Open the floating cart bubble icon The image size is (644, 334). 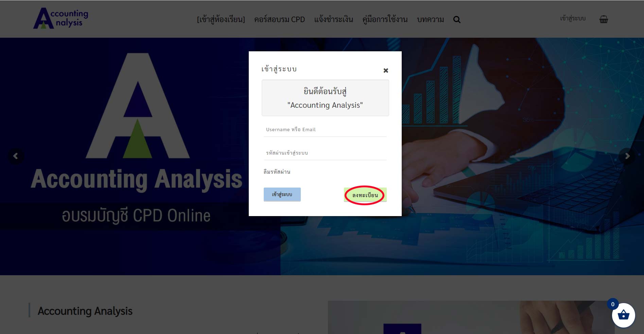[624, 315]
